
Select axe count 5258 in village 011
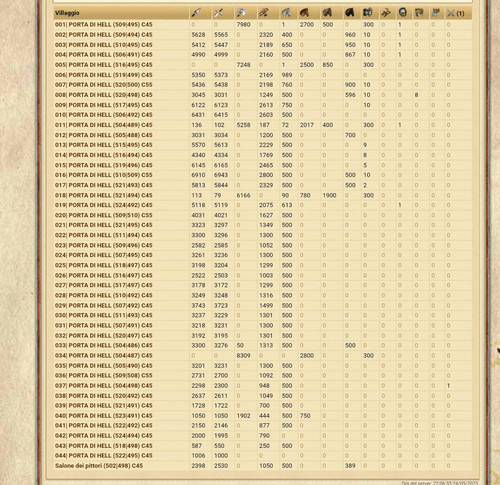[243, 125]
